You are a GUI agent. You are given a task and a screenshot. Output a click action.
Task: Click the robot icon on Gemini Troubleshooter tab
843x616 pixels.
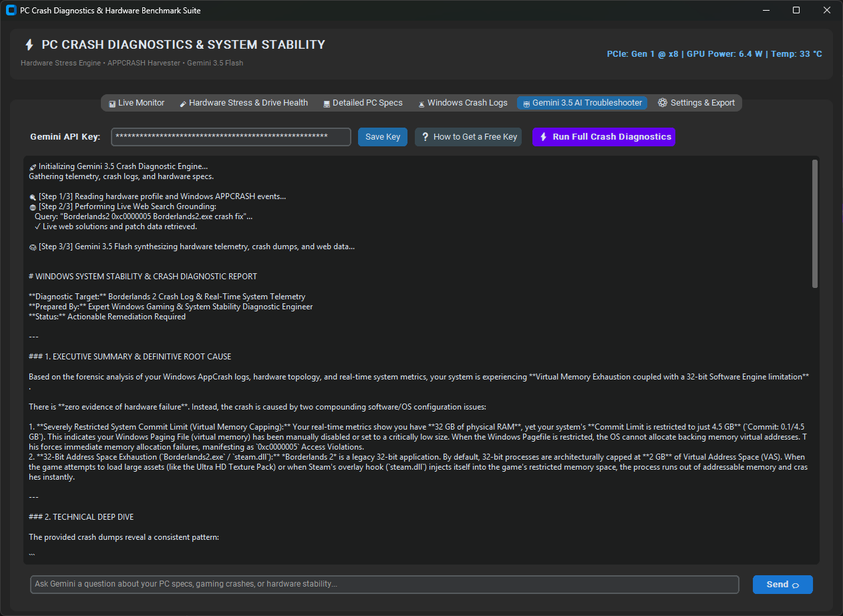(526, 104)
